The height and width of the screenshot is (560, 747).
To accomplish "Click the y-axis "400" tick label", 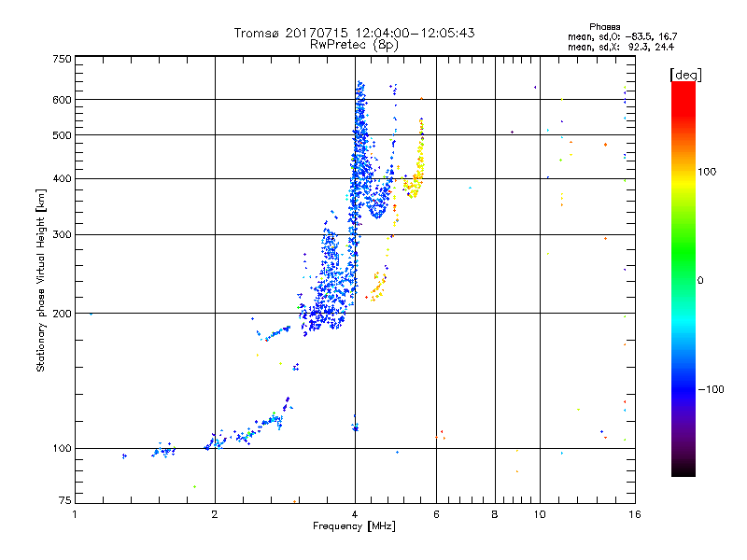I will (x=62, y=179).
